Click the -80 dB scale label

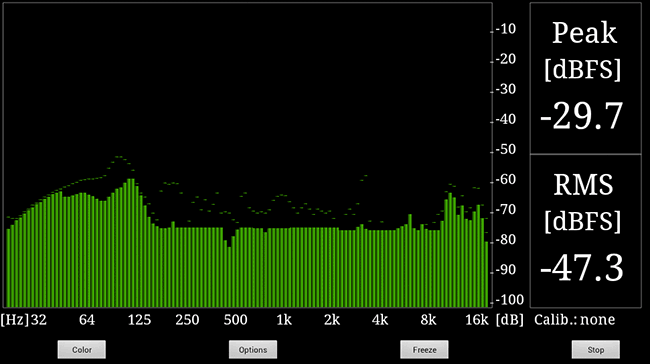coord(505,240)
